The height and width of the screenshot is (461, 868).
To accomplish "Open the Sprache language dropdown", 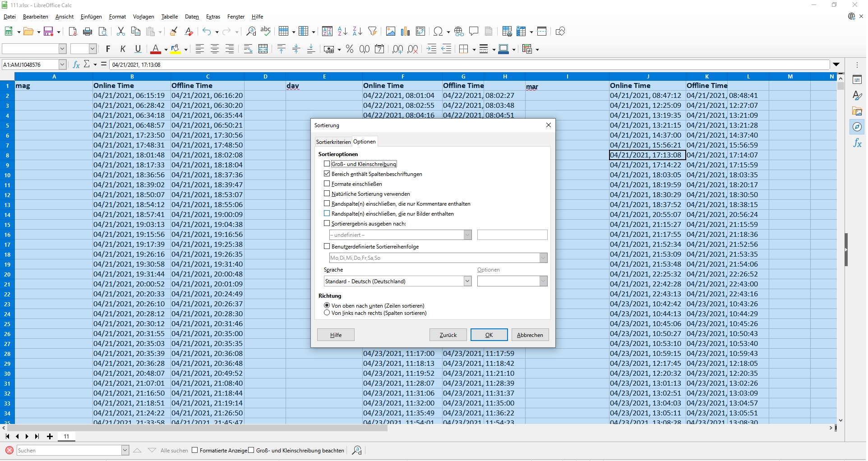I will [467, 281].
